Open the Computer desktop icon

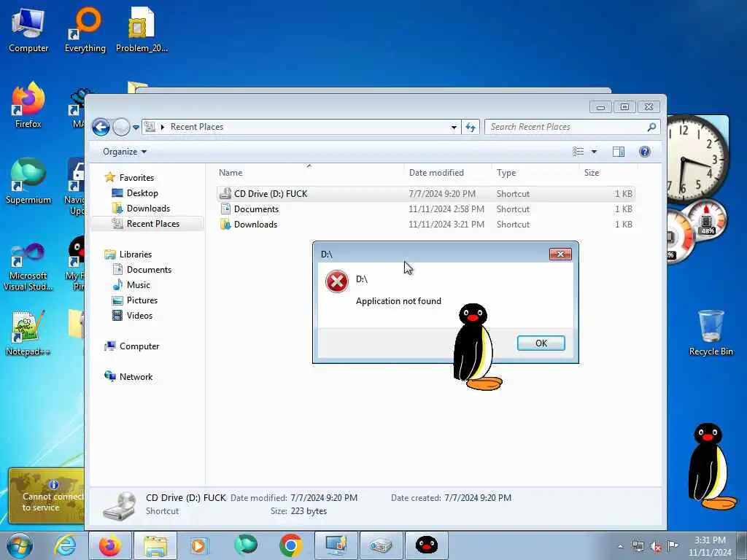(x=28, y=30)
